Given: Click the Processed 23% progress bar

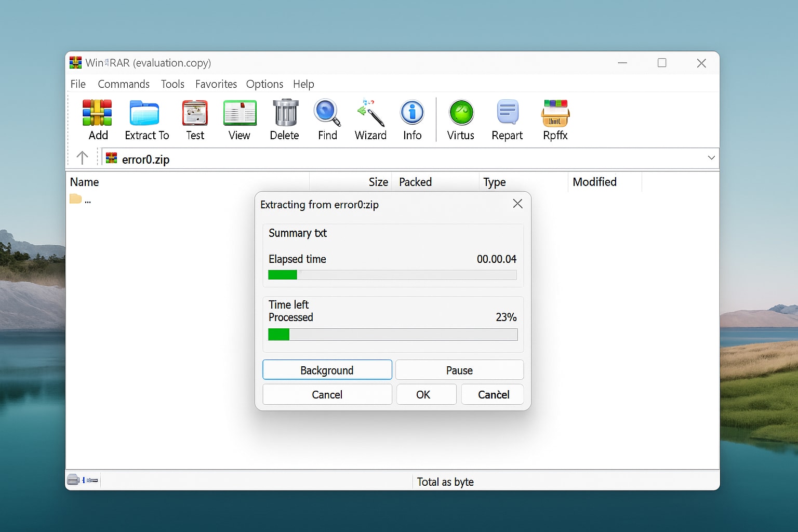Looking at the screenshot, I should coord(393,335).
